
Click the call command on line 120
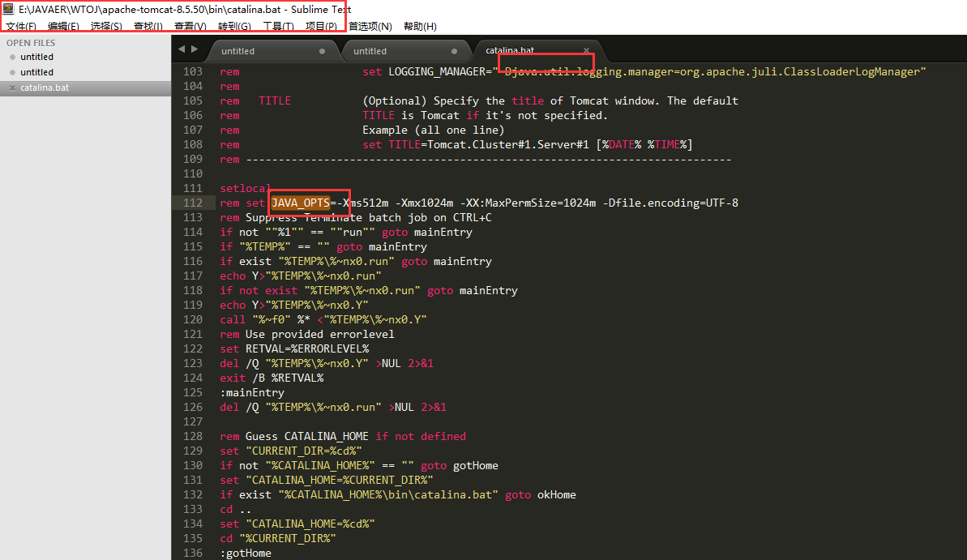click(233, 319)
